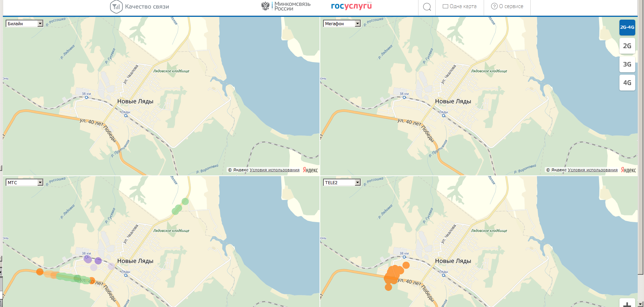Click the Минкомсвязь России emblem icon
644x307 pixels.
tap(266, 6)
